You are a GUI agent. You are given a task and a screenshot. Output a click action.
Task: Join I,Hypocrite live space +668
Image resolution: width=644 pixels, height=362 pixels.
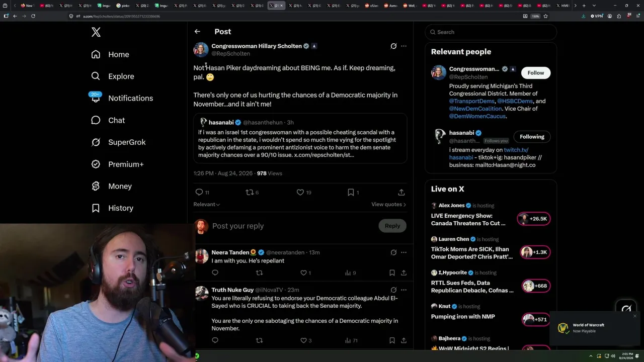535,286
